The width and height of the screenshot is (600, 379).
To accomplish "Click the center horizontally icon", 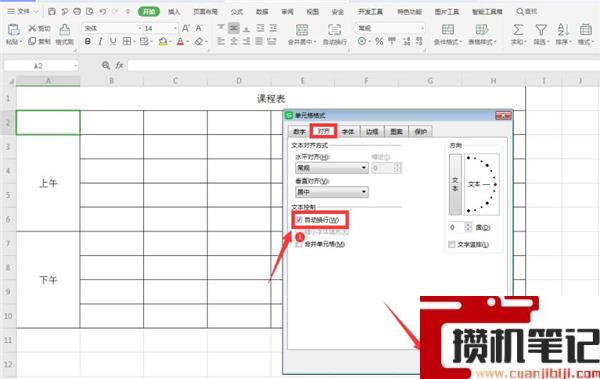I will [x=234, y=41].
